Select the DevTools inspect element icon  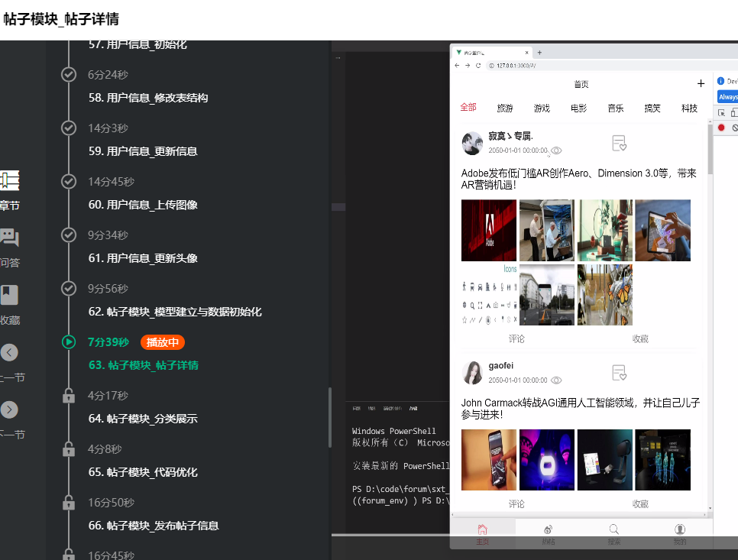(721, 112)
